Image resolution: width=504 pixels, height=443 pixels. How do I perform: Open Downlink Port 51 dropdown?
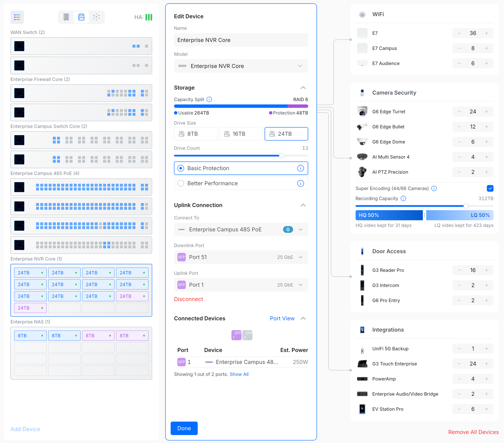pyautogui.click(x=241, y=257)
